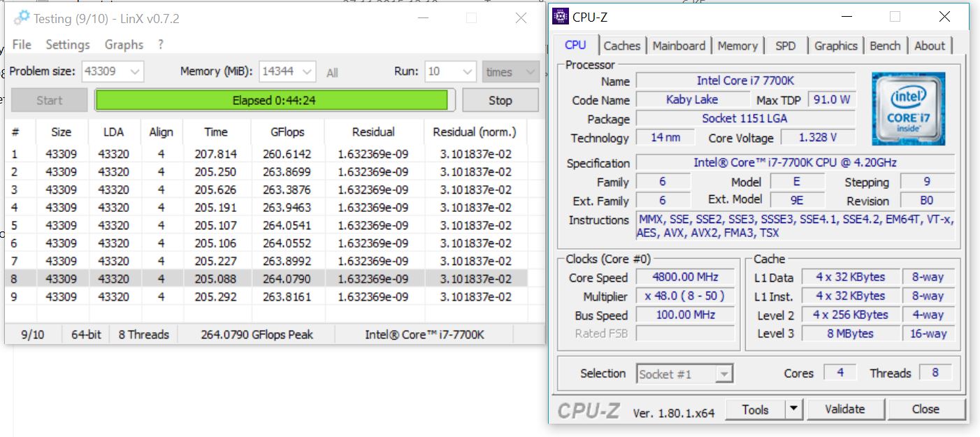Select run row with Time 205.250

point(266,171)
